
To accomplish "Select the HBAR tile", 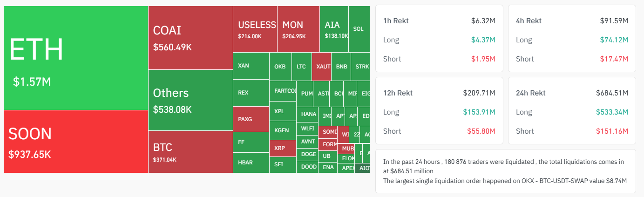I will [251, 163].
